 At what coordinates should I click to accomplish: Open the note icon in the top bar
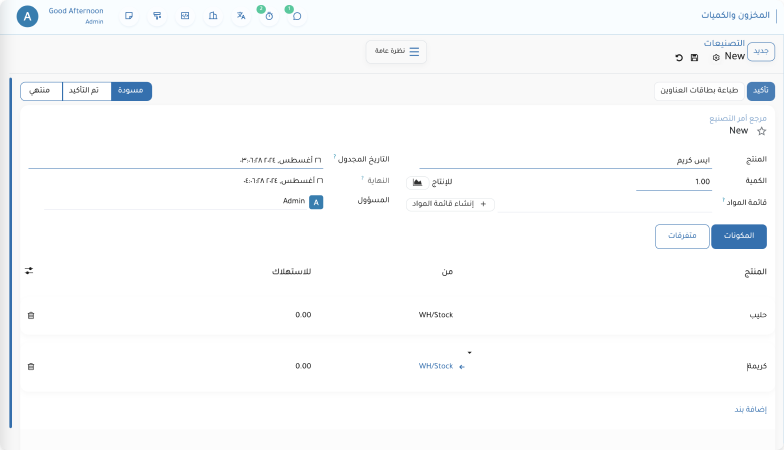129,16
